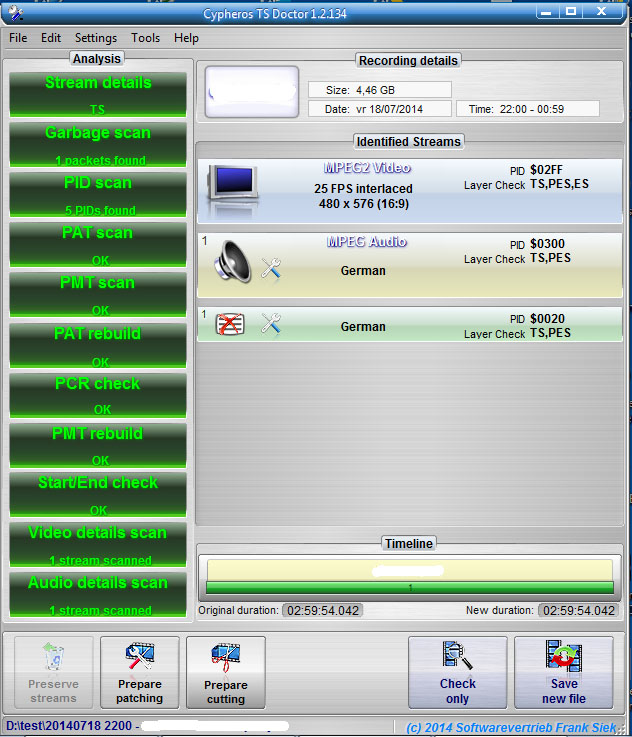Click the Preserve streams recycle icon
The image size is (632, 737).
click(54, 656)
